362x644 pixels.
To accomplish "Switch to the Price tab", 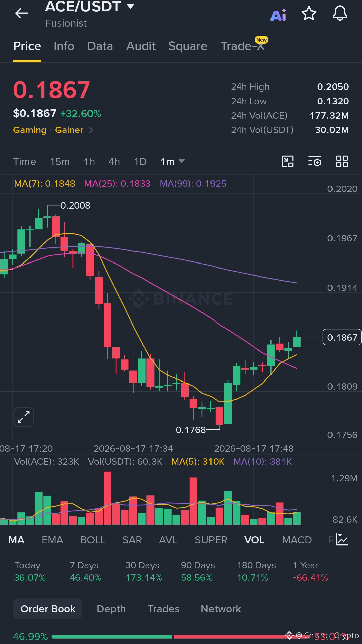I will click(x=27, y=46).
